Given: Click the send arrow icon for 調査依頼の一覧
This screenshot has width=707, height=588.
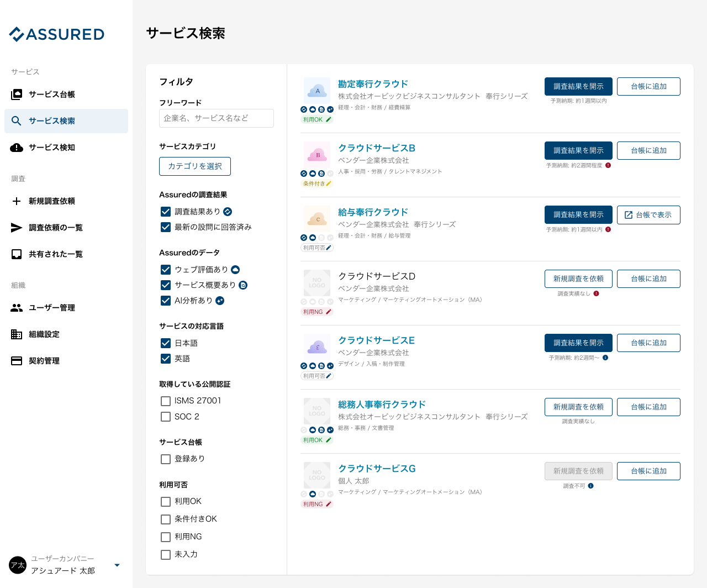Looking at the screenshot, I should click(x=17, y=228).
